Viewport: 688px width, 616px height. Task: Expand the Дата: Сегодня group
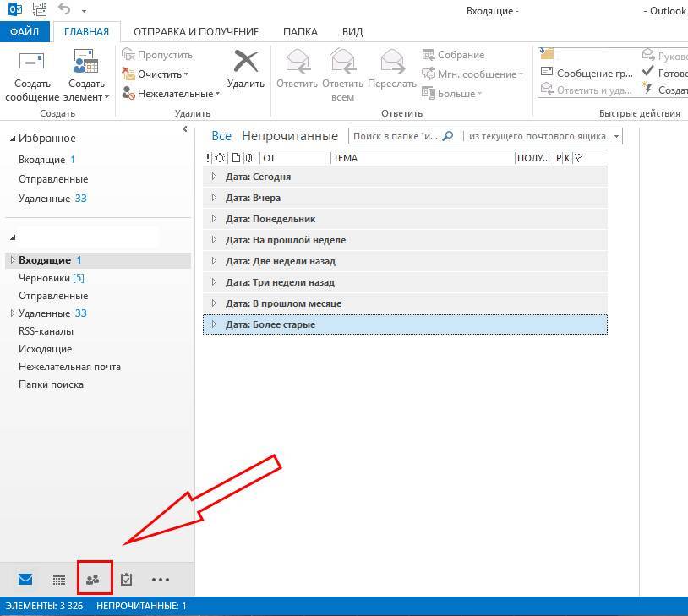point(214,177)
